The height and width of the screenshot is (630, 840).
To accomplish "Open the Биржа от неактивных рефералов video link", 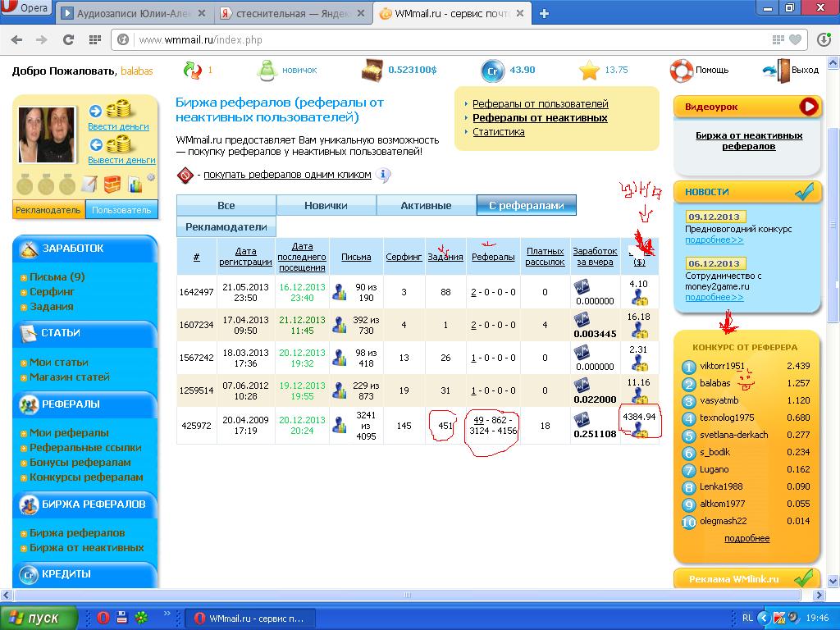I will tap(749, 141).
